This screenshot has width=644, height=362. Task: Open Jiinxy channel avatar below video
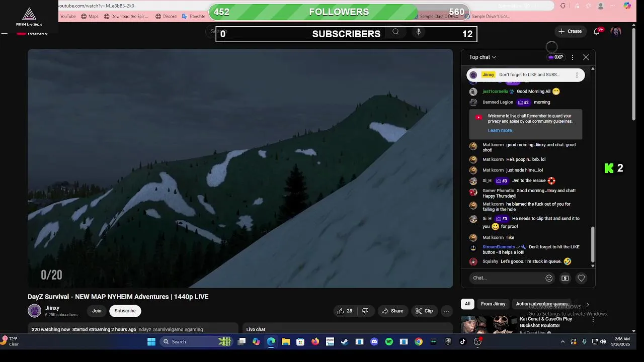(x=34, y=311)
